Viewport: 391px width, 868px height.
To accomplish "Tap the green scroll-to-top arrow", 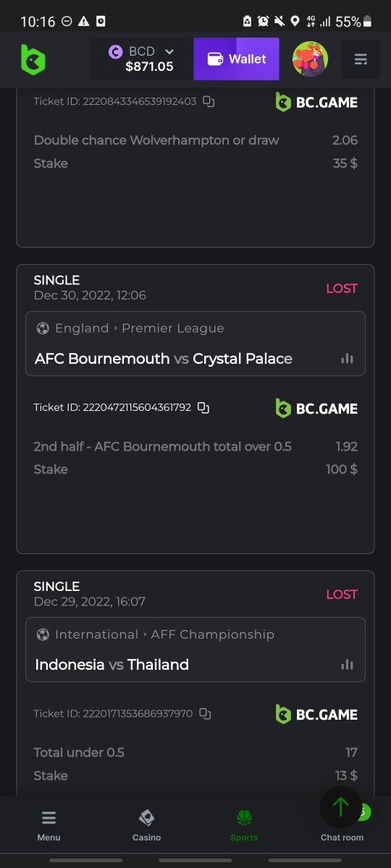I will [x=340, y=807].
